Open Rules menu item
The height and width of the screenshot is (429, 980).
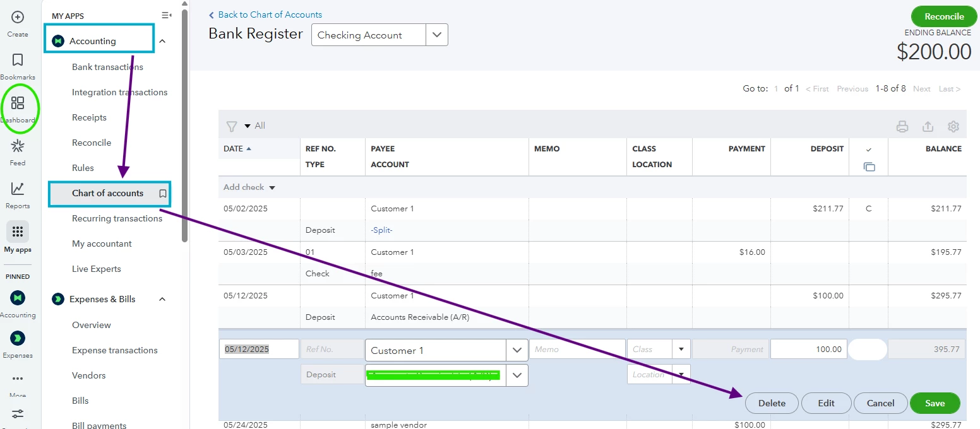[x=83, y=168]
